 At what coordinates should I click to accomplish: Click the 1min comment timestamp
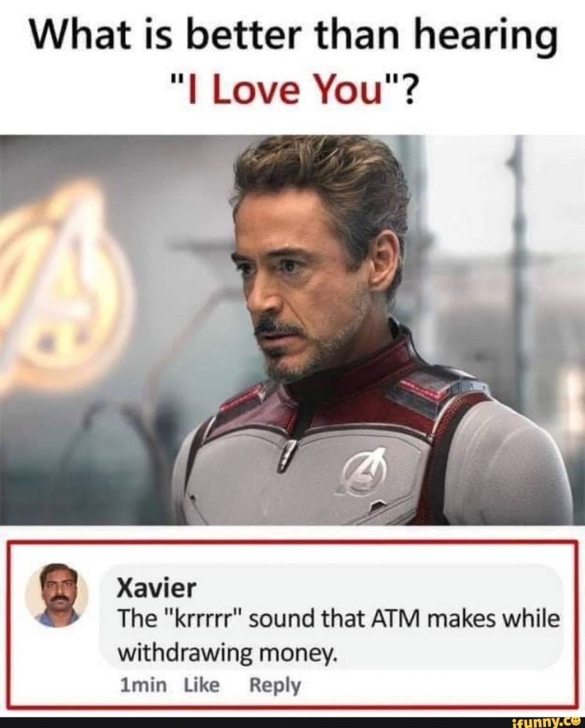[143, 685]
